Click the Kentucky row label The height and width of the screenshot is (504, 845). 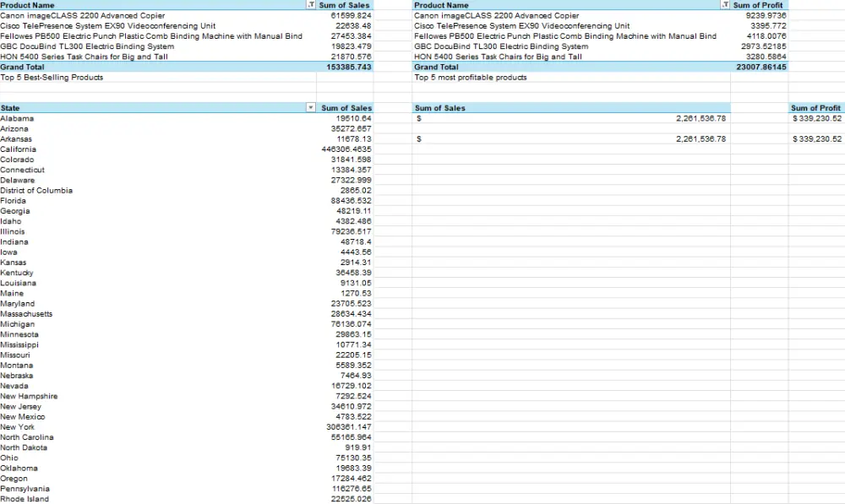click(16, 273)
